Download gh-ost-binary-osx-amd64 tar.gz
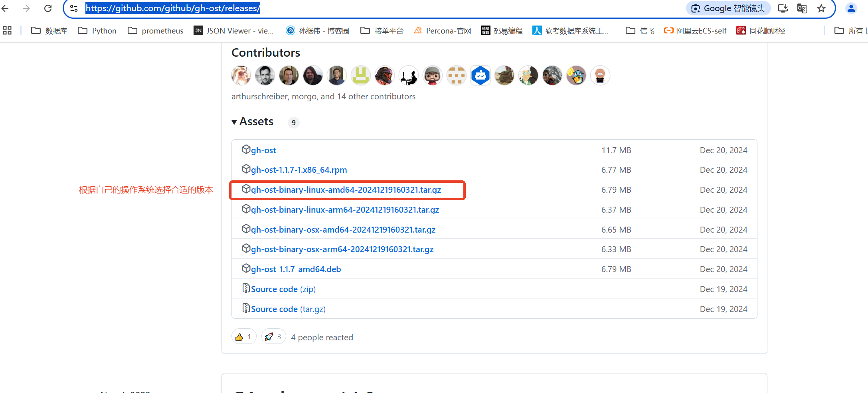The image size is (868, 393). 343,230
